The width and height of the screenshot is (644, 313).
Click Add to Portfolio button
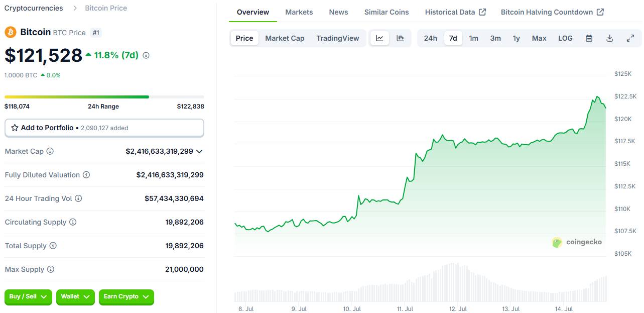[104, 128]
